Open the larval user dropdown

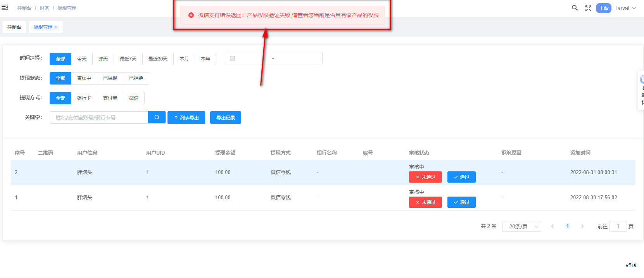626,8
